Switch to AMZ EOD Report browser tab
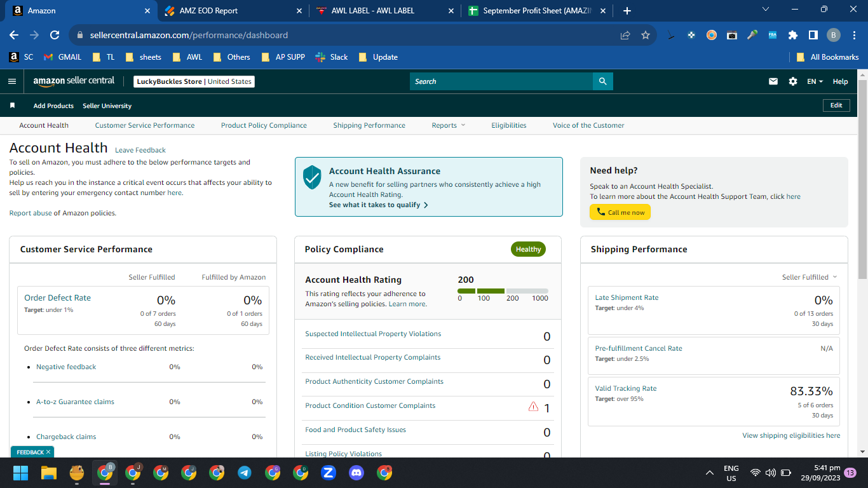The width and height of the screenshot is (868, 488). [233, 11]
